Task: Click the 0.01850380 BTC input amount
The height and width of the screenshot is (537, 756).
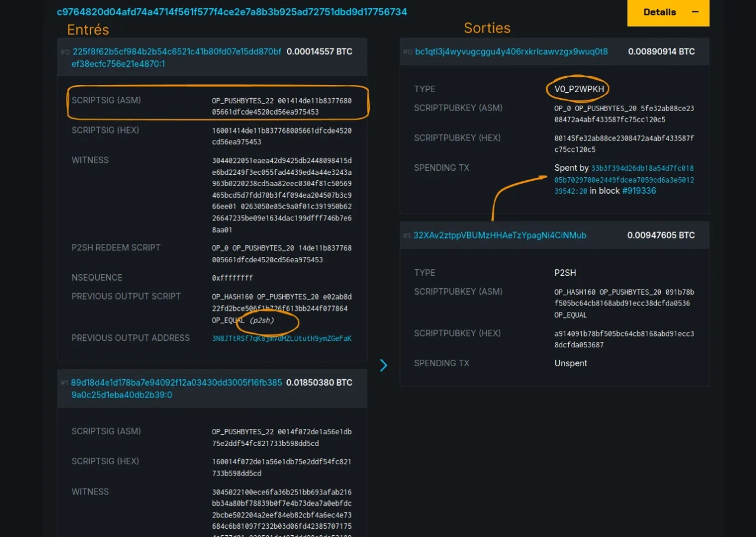Action: [x=319, y=383]
